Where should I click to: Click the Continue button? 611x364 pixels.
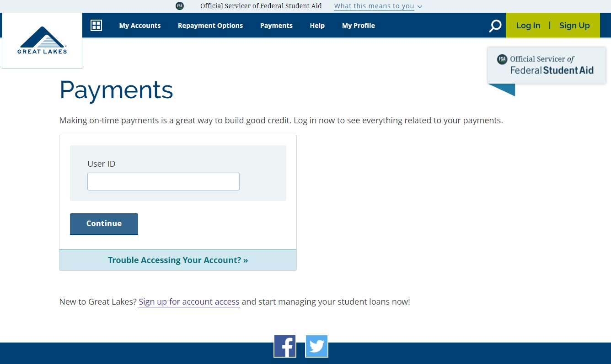pos(104,224)
